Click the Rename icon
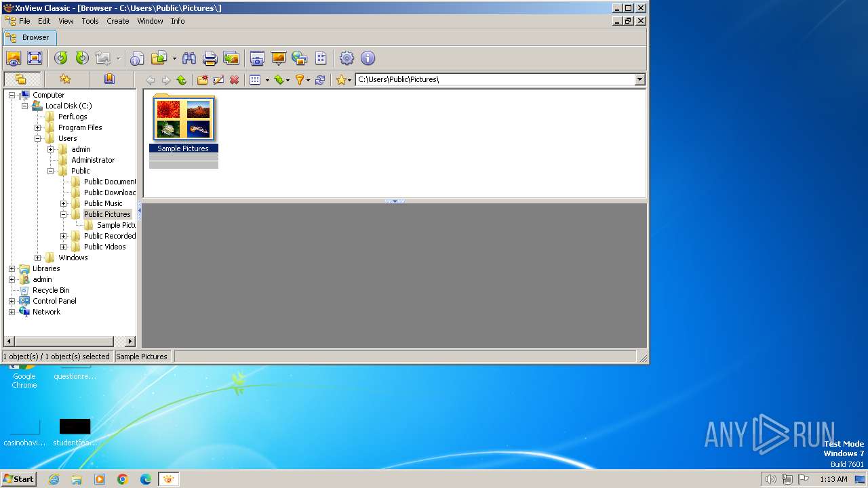Viewport: 868px width, 488px height. pos(218,80)
